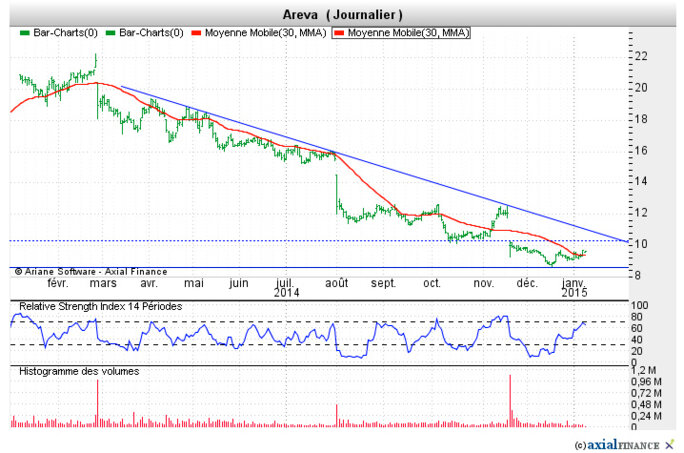
Task: Click the août label on the time axis
Action: [x=337, y=283]
